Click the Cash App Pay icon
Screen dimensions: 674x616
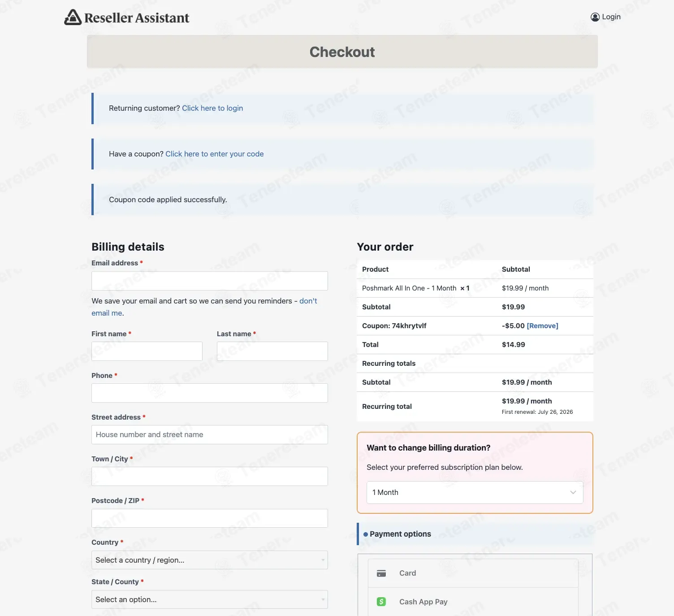point(381,602)
